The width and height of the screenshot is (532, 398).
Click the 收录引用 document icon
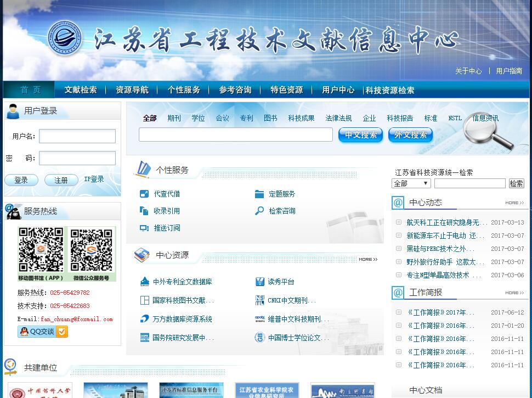click(144, 211)
